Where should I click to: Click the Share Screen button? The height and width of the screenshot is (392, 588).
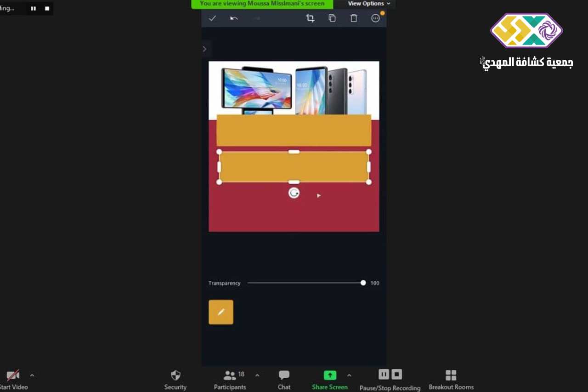(x=330, y=379)
